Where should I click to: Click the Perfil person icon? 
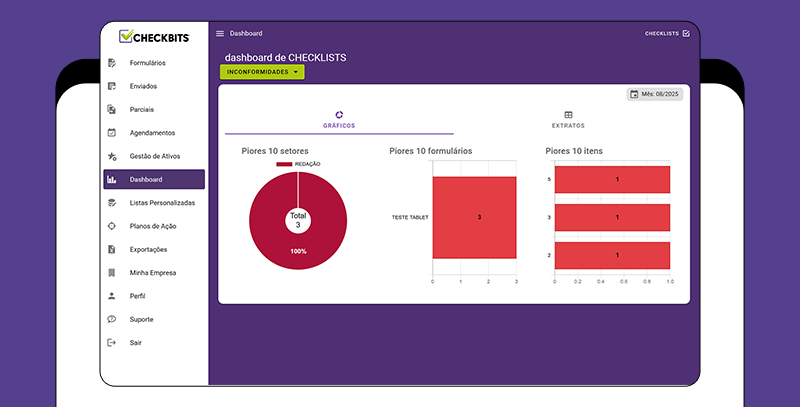coord(112,296)
